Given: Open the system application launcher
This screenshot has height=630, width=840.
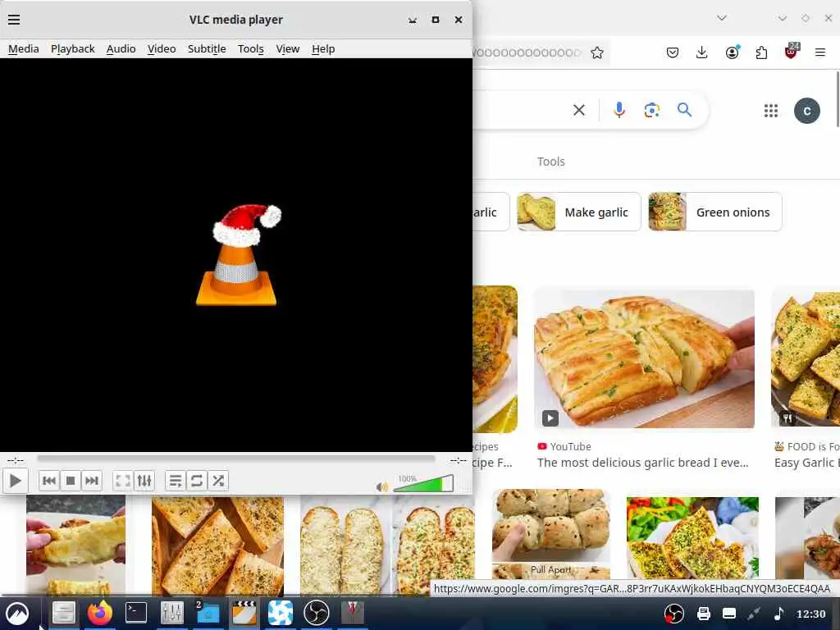Looking at the screenshot, I should tap(17, 614).
